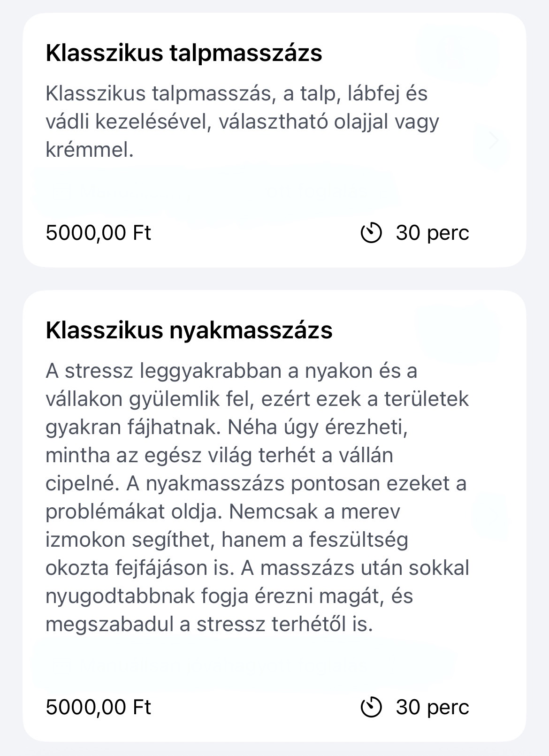
Task: Click the "Klasszikus talpmasszás, a talp, lábfej és" line
Action: tap(236, 94)
